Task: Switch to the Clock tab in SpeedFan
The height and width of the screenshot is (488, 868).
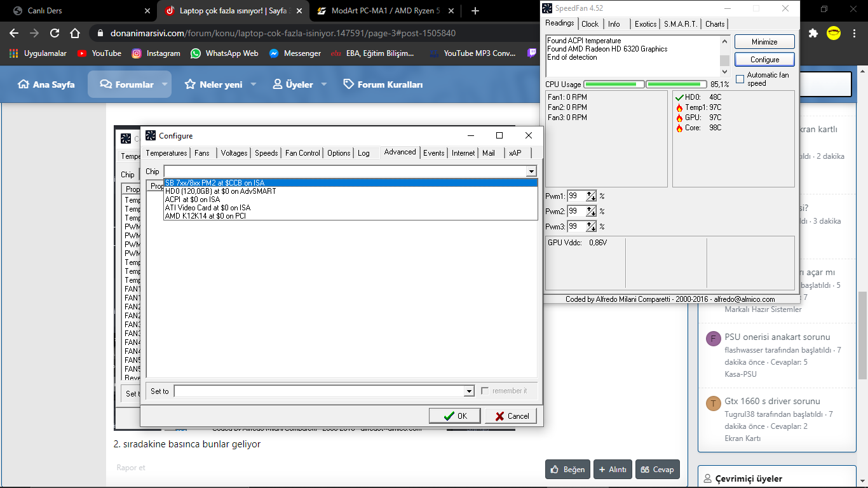Action: tap(590, 24)
